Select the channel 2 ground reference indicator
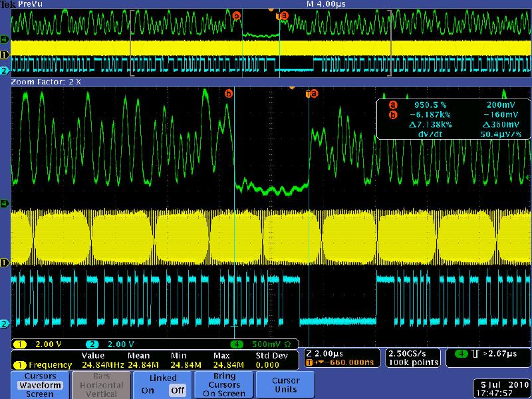This screenshot has width=532, height=399. (5, 323)
